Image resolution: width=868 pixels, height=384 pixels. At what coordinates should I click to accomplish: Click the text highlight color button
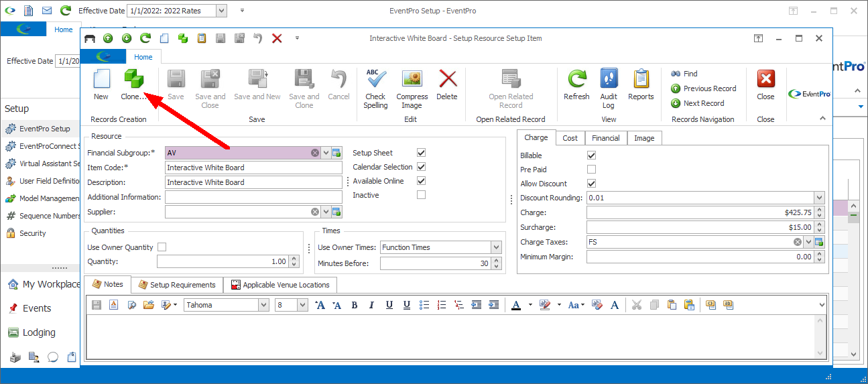544,305
